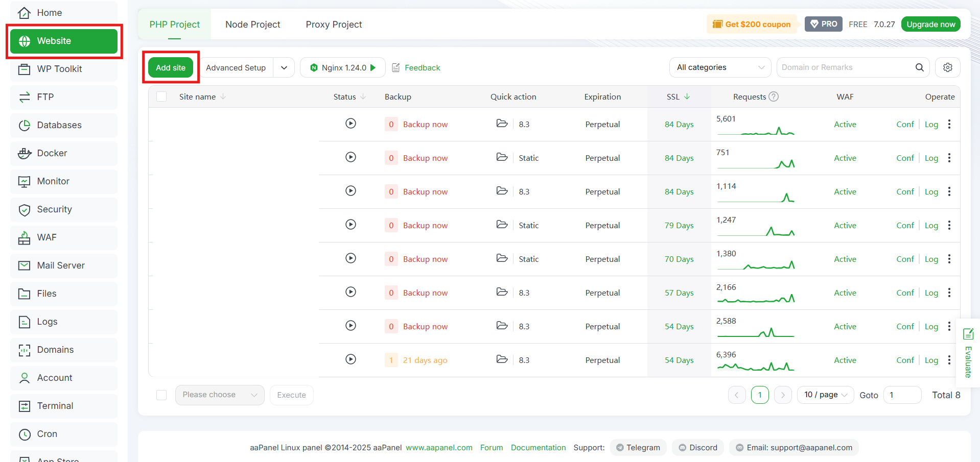Click the Domains sidebar icon
This screenshot has height=462, width=980.
tap(24, 350)
